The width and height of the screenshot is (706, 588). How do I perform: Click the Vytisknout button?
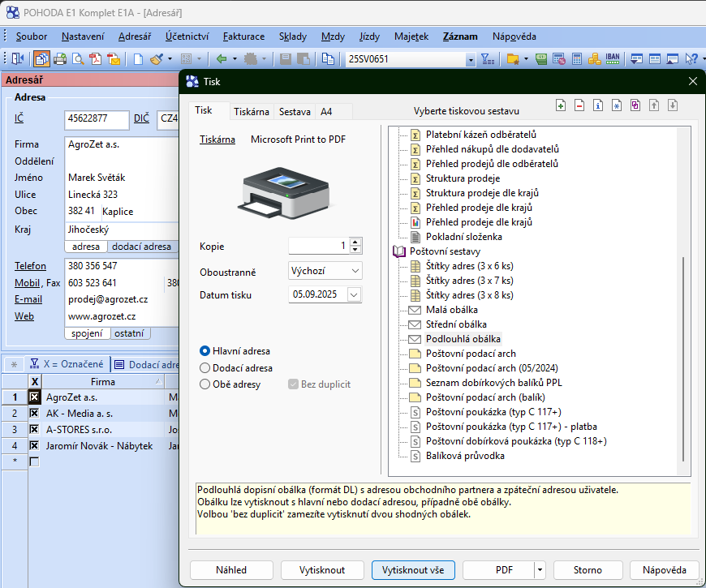click(322, 570)
